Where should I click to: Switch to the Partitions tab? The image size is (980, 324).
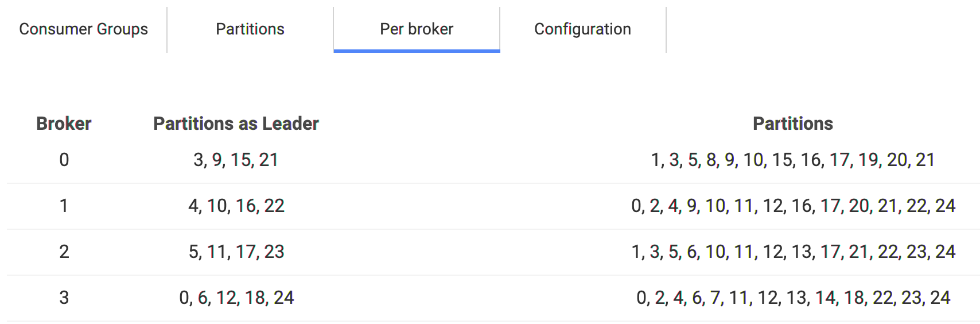click(x=250, y=29)
